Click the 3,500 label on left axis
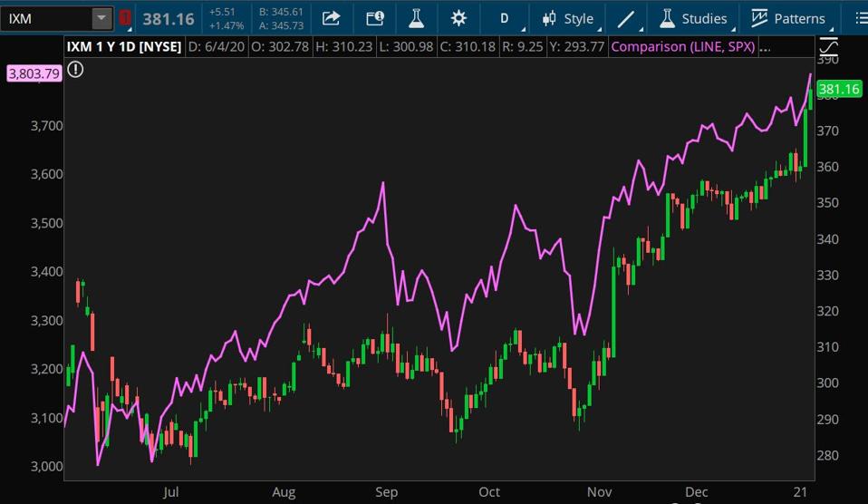Viewport: 868px width, 504px height. coord(46,223)
